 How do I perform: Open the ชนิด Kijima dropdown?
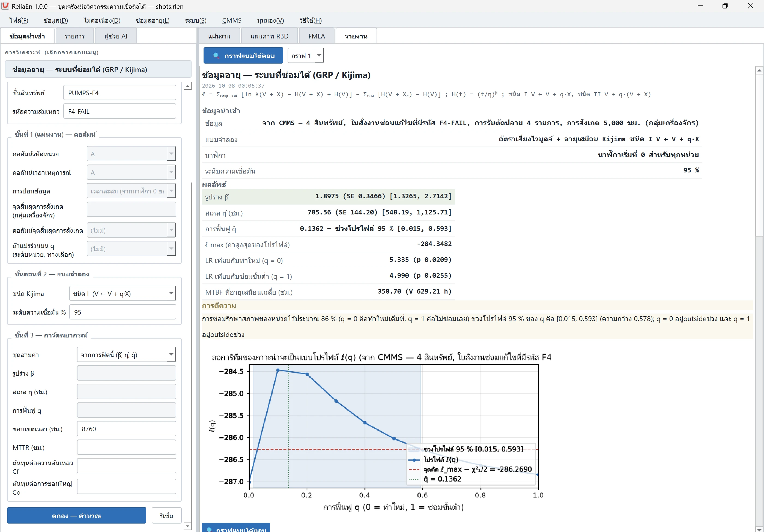[123, 294]
